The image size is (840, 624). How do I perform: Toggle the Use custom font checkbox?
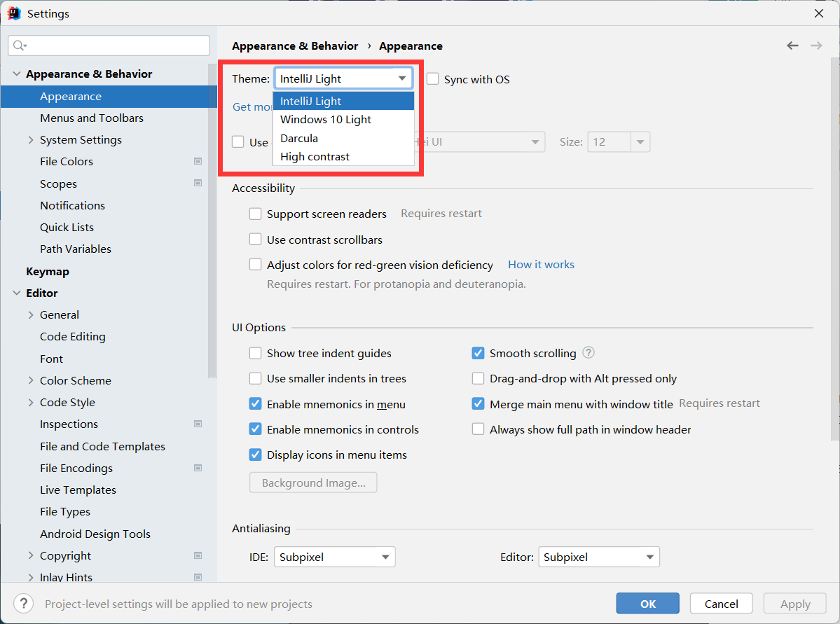pyautogui.click(x=238, y=142)
